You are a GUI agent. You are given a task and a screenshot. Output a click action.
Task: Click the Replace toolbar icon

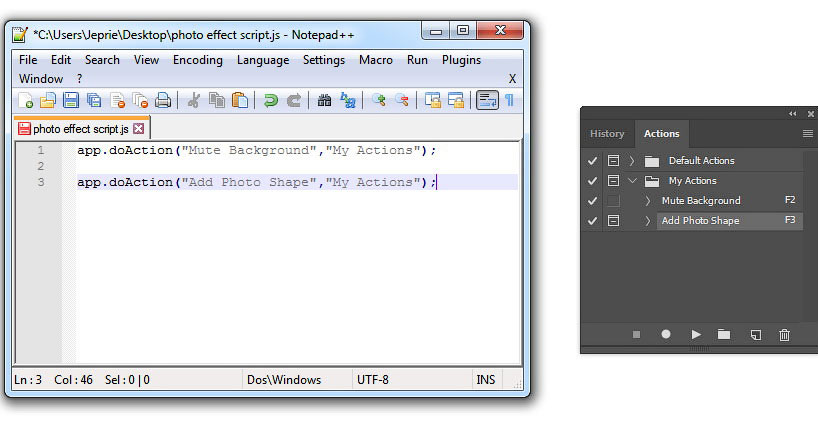click(347, 100)
